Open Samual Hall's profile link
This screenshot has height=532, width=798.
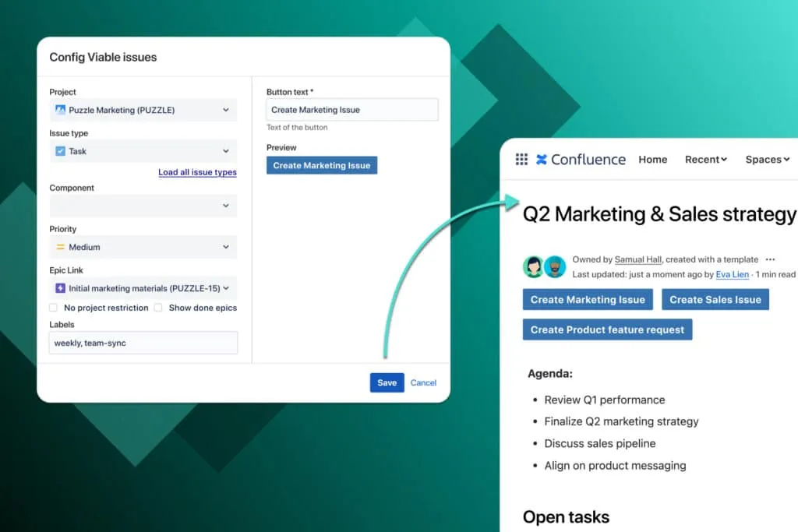pos(638,259)
